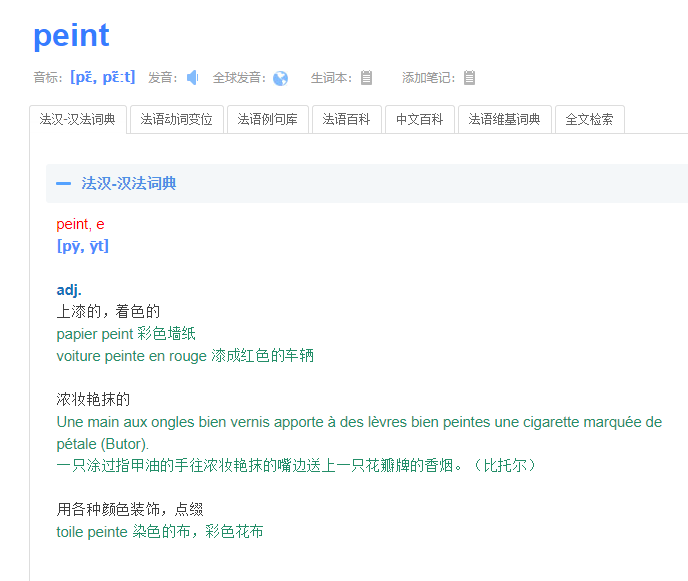Go to the 法语百科 tab

click(x=346, y=120)
